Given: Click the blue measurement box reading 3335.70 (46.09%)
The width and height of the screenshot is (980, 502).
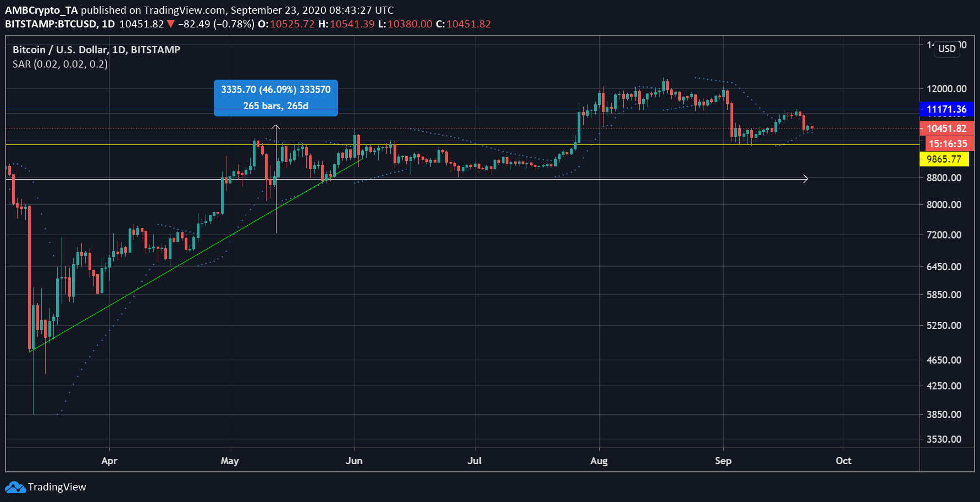Looking at the screenshot, I should click(276, 98).
